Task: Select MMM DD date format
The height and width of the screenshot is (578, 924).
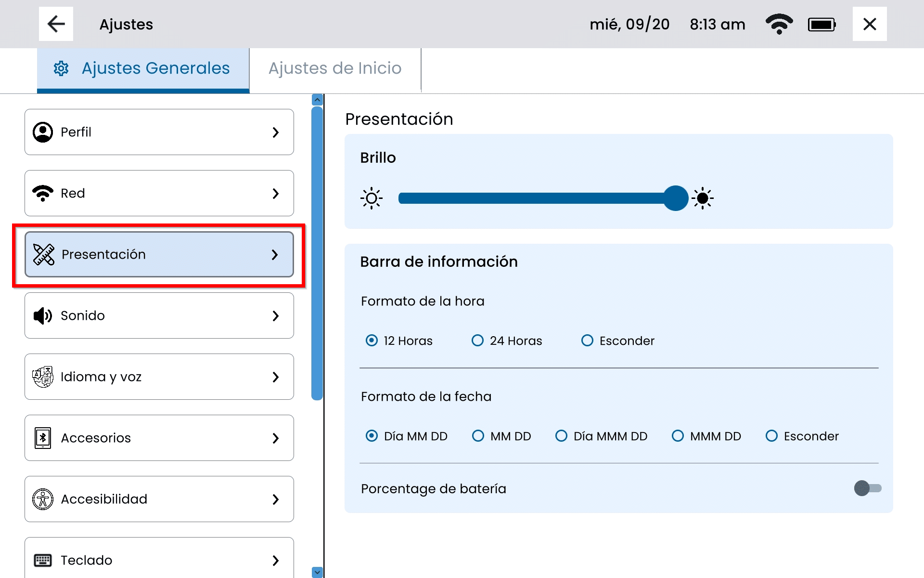Action: [678, 436]
